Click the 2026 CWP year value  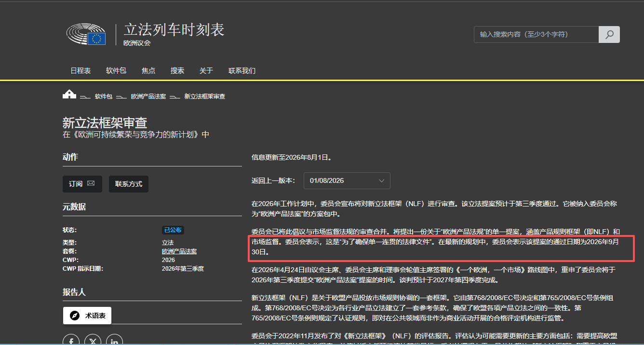click(x=168, y=260)
